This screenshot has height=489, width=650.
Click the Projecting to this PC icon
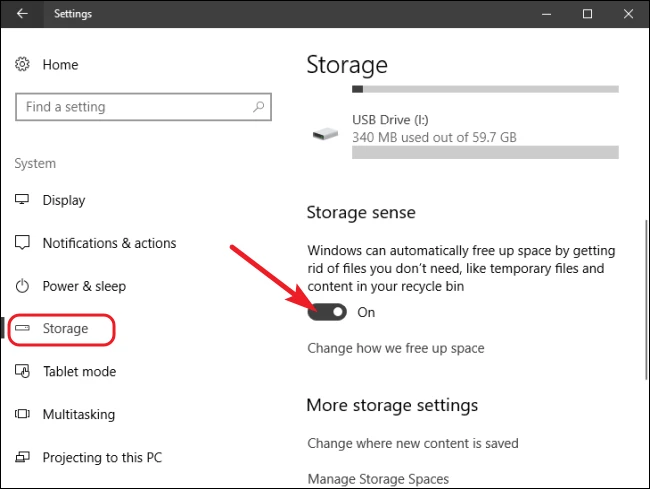click(x=23, y=457)
